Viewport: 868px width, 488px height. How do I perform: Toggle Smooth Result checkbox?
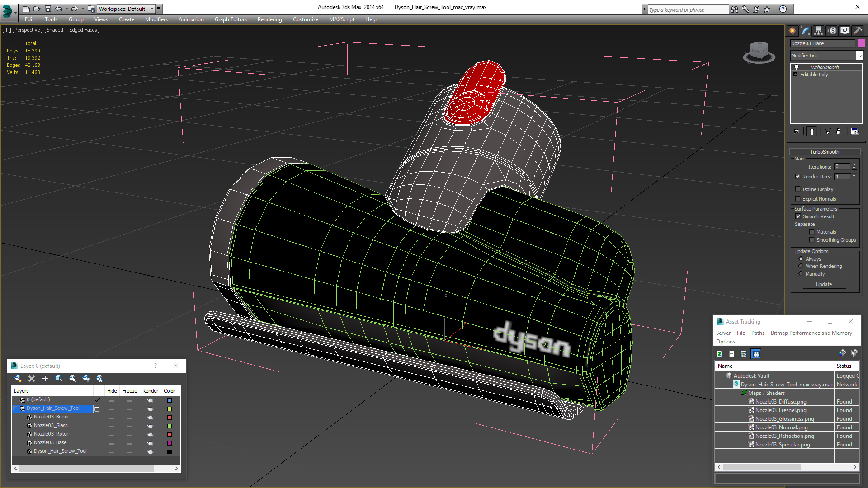[x=798, y=216]
